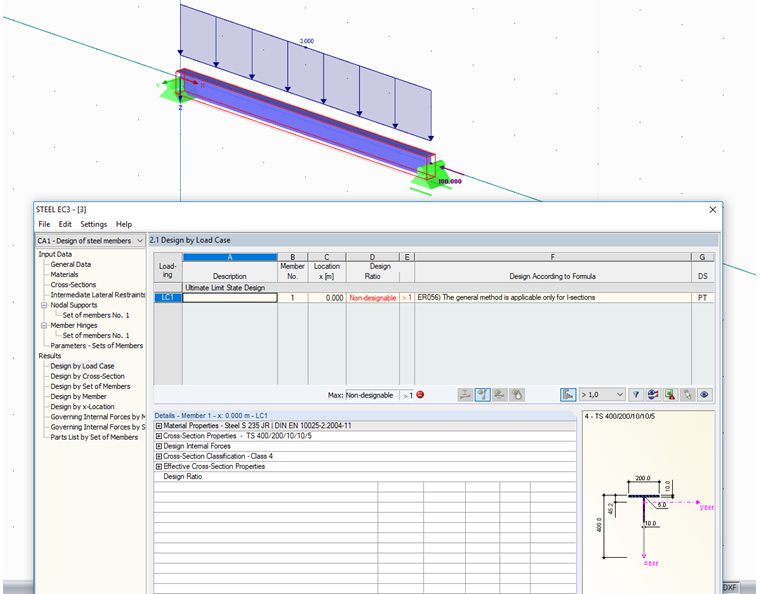Click the pick member pointer icon
760x594 pixels.
click(x=687, y=395)
